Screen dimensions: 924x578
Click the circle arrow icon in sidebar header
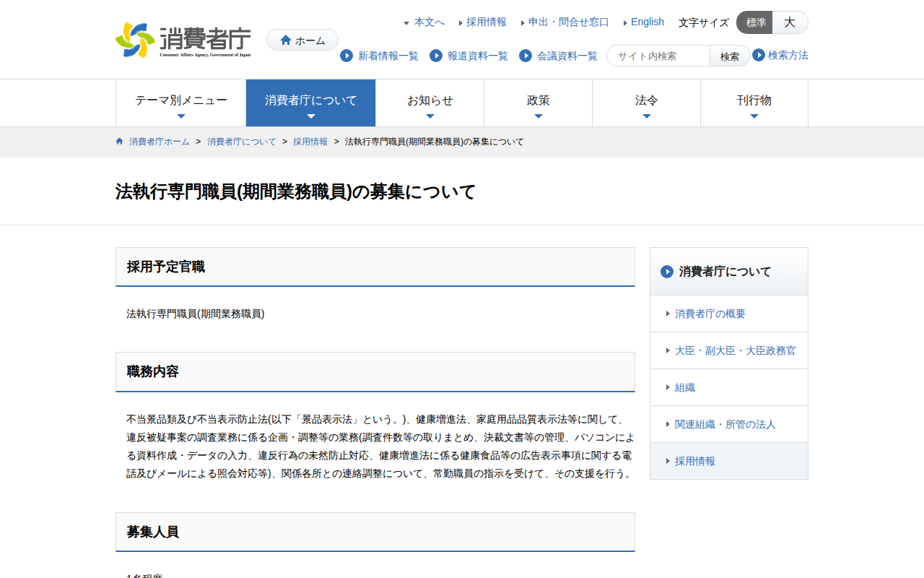click(667, 272)
